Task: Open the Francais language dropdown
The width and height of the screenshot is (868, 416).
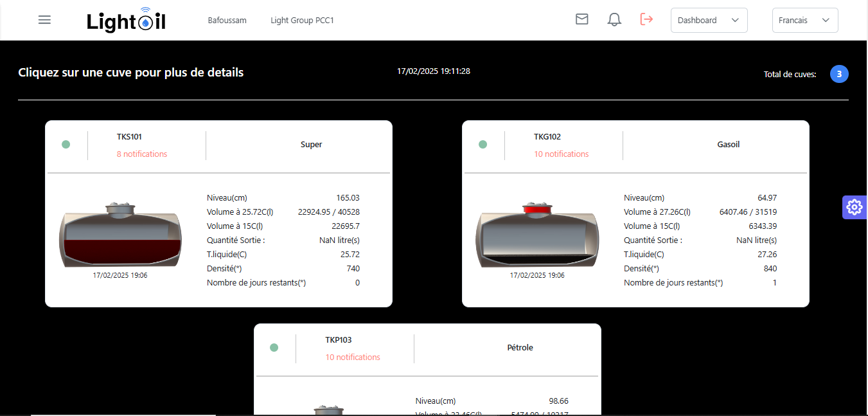Action: coord(804,20)
